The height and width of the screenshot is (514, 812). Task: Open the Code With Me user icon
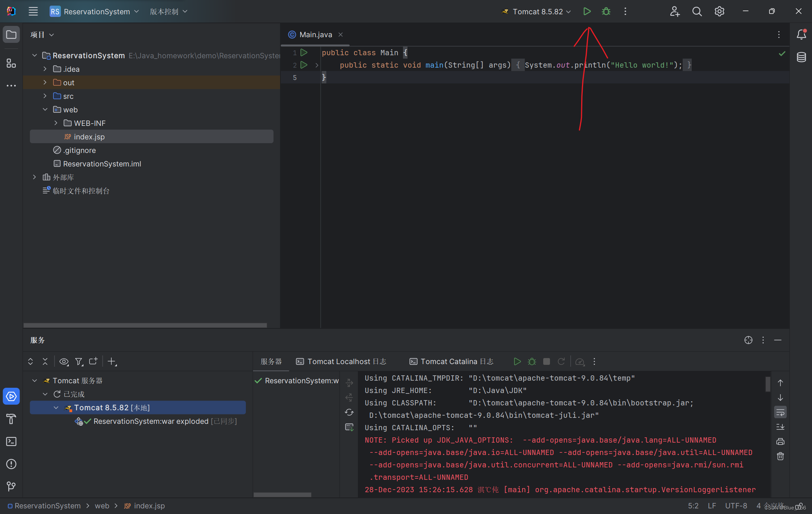(675, 12)
